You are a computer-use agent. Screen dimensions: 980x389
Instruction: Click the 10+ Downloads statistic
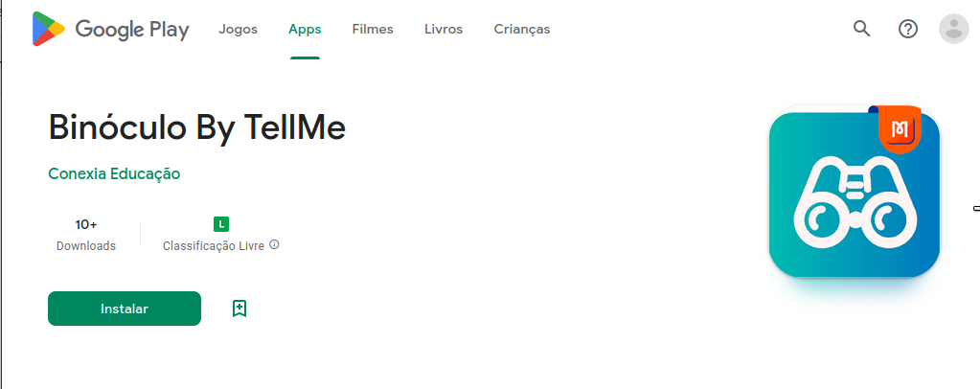point(86,235)
